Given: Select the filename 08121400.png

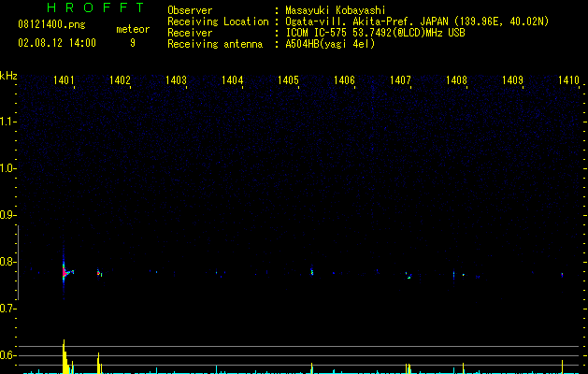Looking at the screenshot, I should 51,25.
